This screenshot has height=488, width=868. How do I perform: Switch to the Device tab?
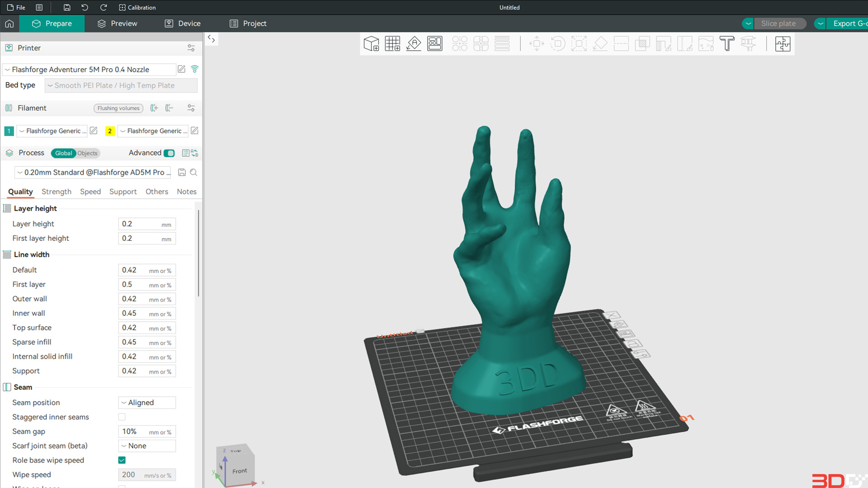pos(183,23)
